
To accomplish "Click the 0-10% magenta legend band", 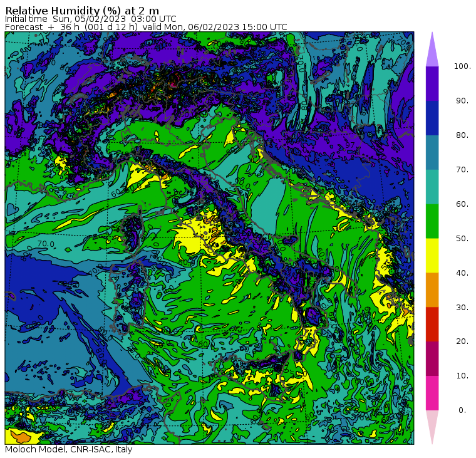I will 432,393.
